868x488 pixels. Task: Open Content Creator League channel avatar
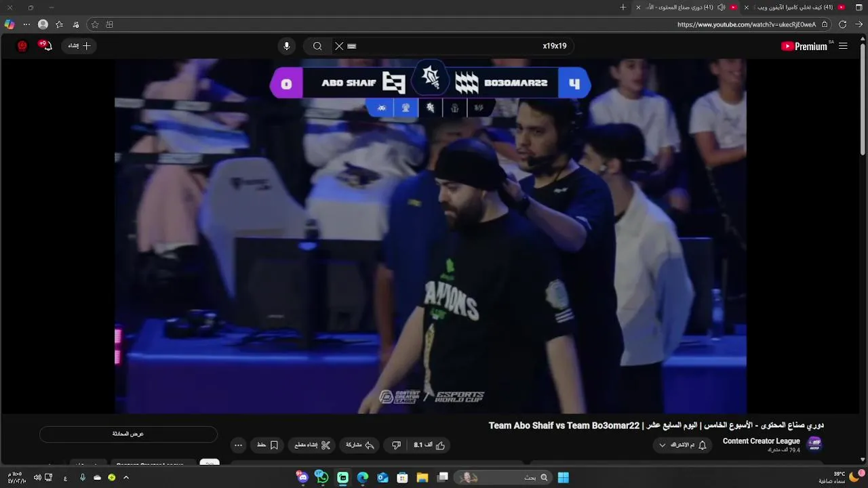point(814,444)
